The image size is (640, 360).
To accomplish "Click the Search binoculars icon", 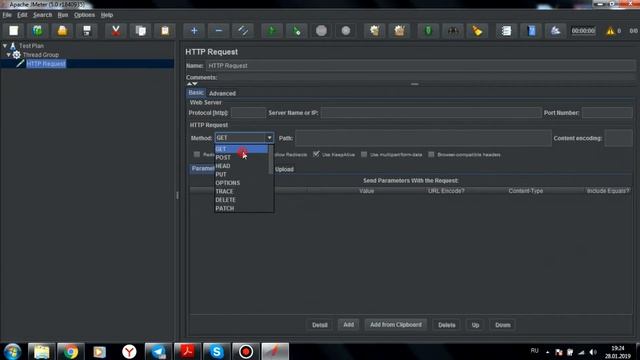I will [453, 31].
